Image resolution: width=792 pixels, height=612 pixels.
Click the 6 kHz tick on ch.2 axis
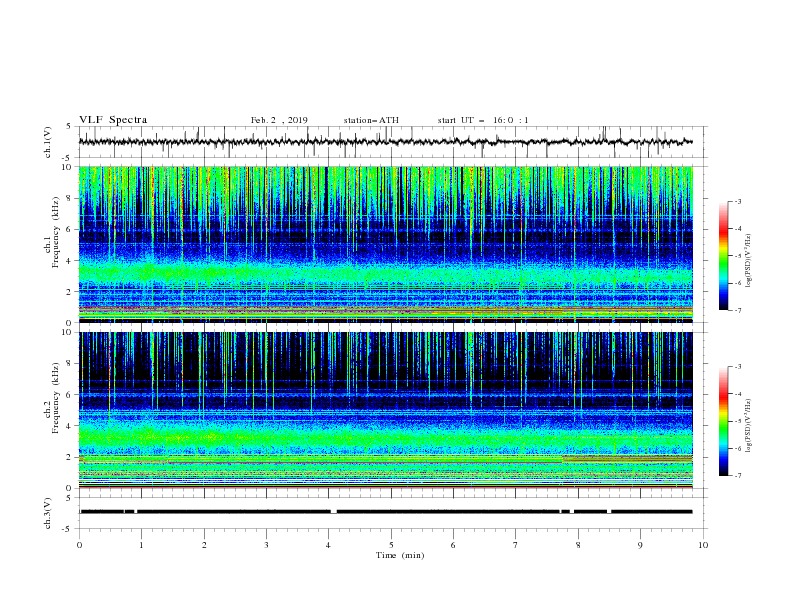[x=70, y=395]
